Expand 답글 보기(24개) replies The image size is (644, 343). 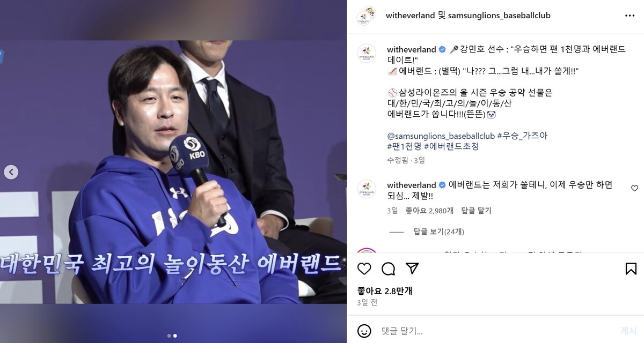(439, 232)
